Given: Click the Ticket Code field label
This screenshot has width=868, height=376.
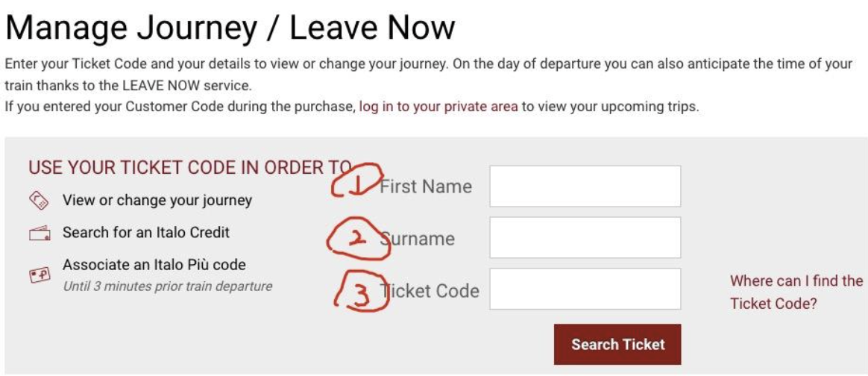Looking at the screenshot, I should pyautogui.click(x=430, y=291).
